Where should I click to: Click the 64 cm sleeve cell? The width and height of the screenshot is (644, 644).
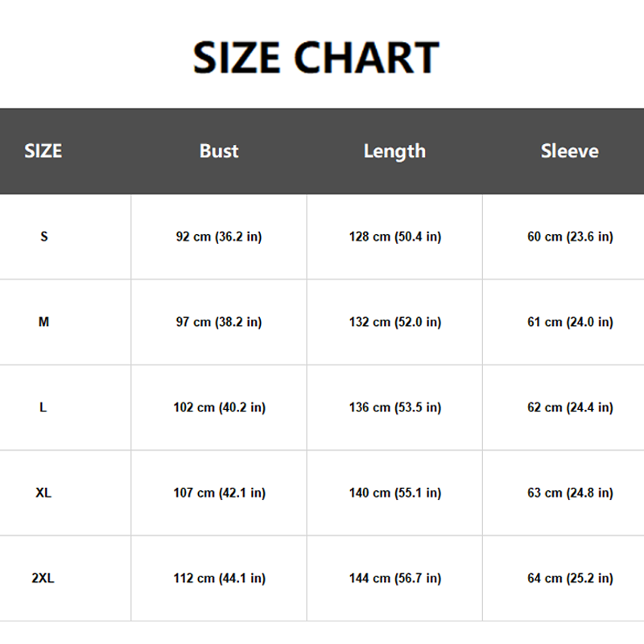570,578
